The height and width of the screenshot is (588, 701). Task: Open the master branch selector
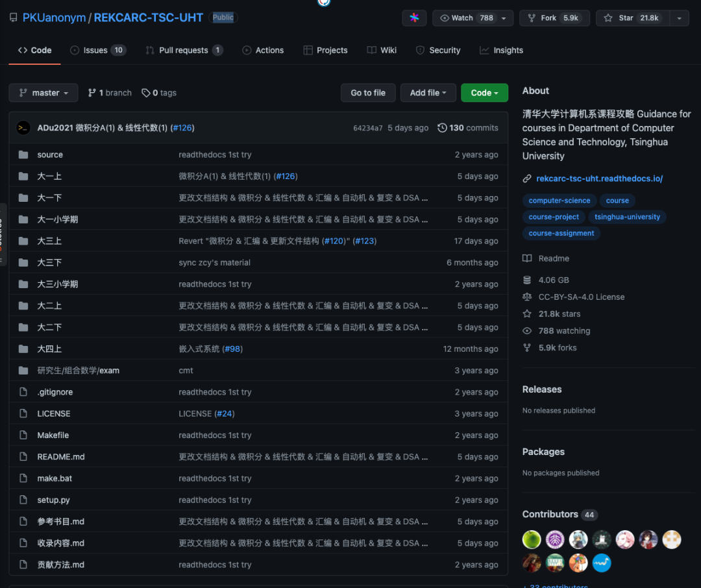click(x=43, y=93)
